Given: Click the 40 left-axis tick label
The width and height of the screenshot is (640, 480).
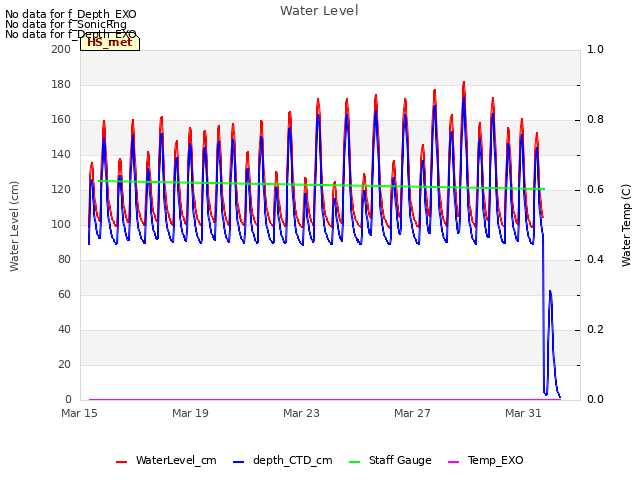Looking at the screenshot, I should [x=64, y=329].
